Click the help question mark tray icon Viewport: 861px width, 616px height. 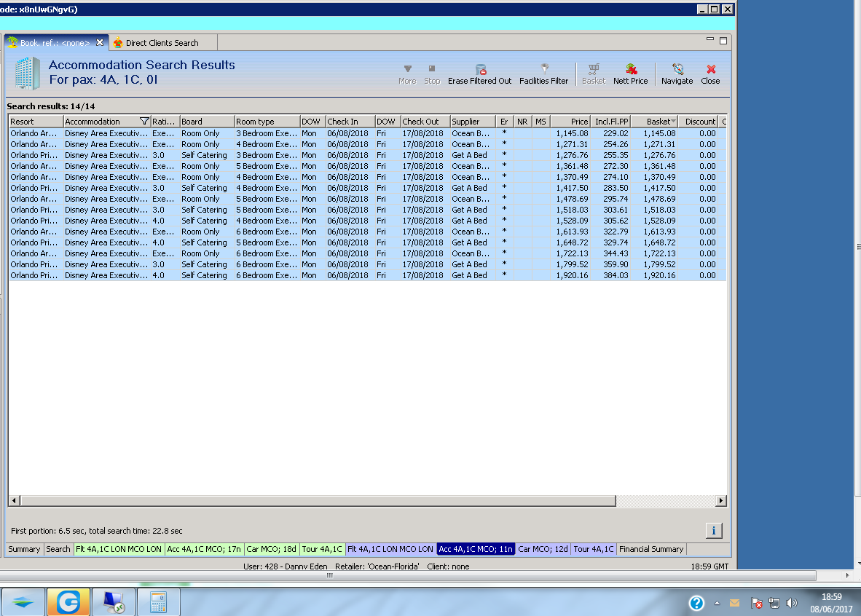[696, 603]
